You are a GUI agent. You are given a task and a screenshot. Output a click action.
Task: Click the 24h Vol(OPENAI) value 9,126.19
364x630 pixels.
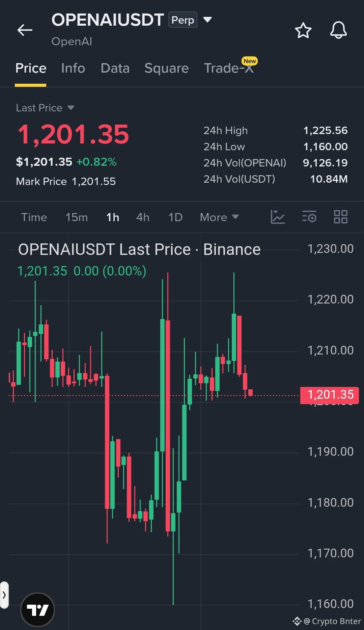[325, 163]
